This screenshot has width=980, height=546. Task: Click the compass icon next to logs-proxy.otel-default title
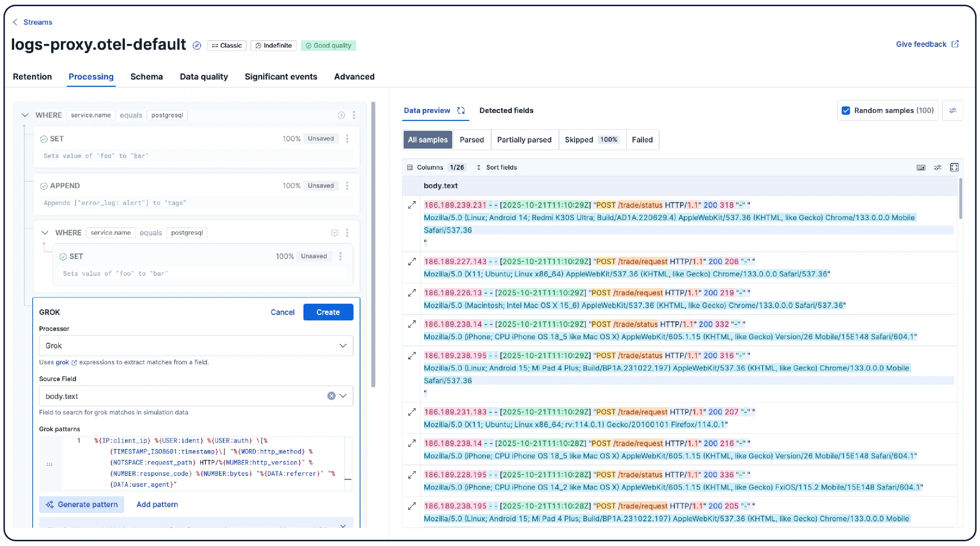[197, 45]
